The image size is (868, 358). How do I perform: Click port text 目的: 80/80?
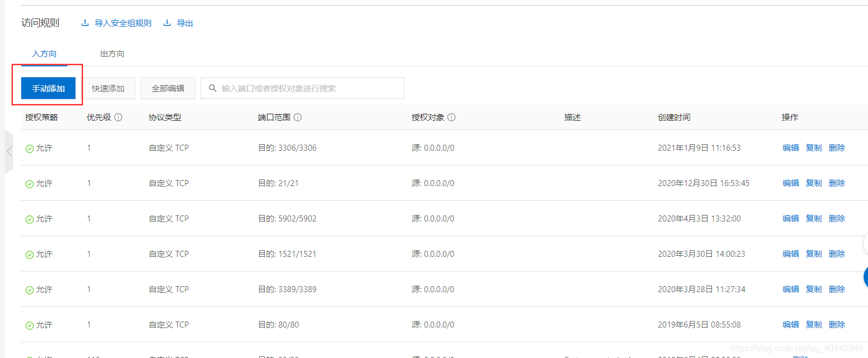tap(278, 324)
